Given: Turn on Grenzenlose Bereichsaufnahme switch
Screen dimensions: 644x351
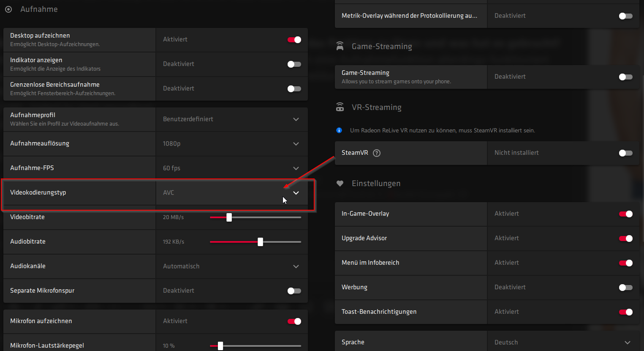Looking at the screenshot, I should (294, 89).
